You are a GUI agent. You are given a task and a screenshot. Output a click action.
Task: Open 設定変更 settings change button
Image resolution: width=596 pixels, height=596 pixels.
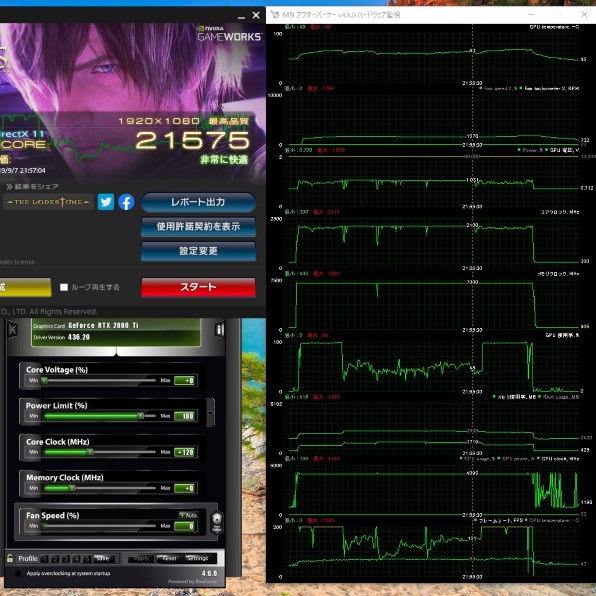198,251
